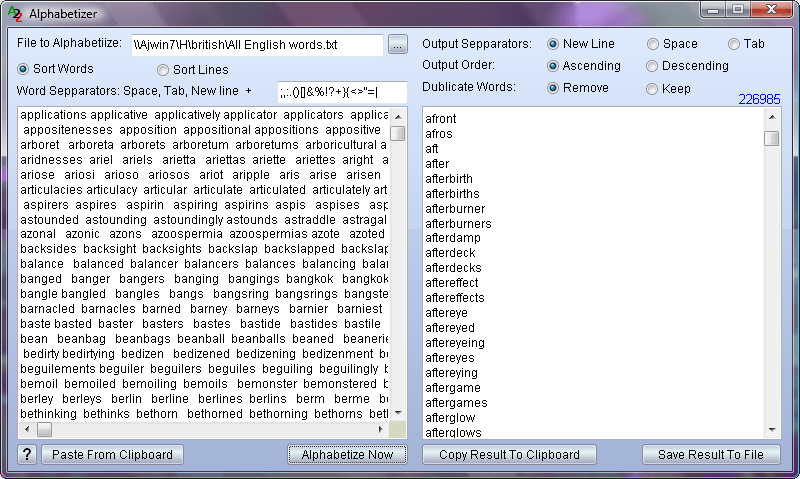The height and width of the screenshot is (479, 800).
Task: Click down arrow of result list scrollbar
Action: (772, 430)
